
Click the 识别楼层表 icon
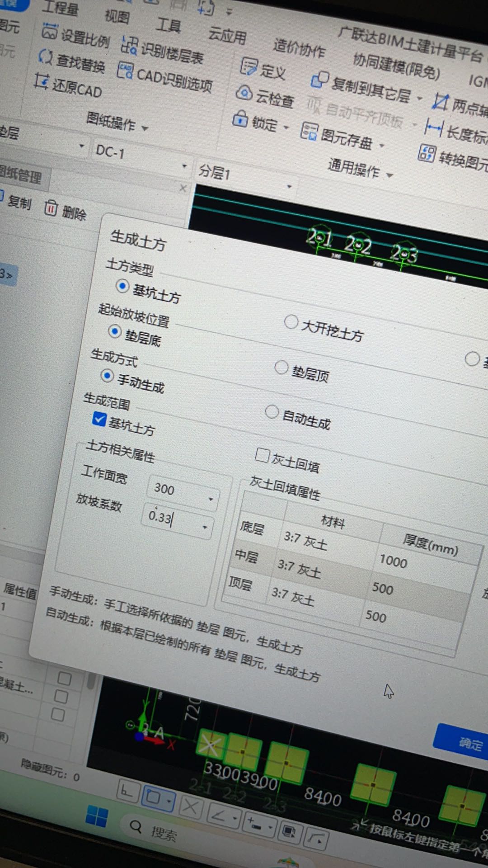click(129, 45)
